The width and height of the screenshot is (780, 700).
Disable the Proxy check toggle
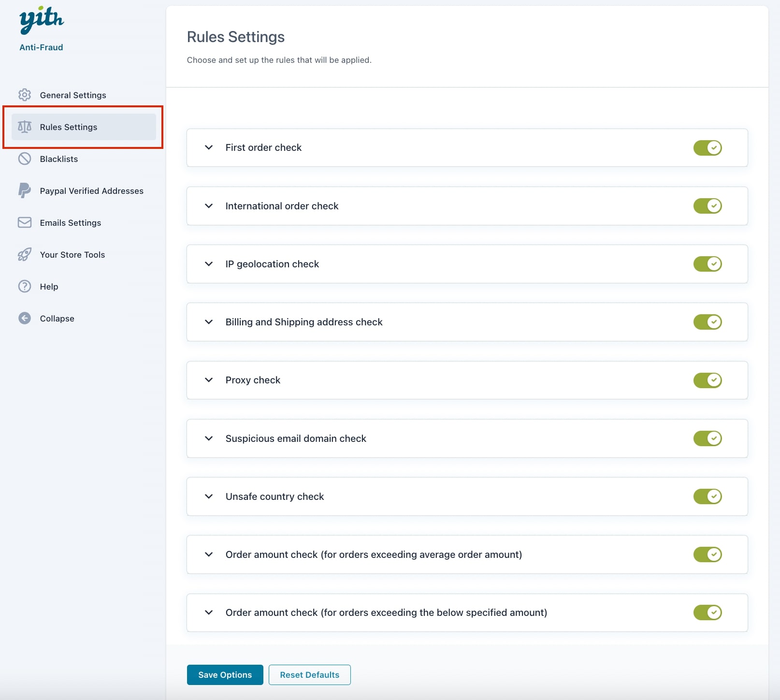tap(708, 380)
